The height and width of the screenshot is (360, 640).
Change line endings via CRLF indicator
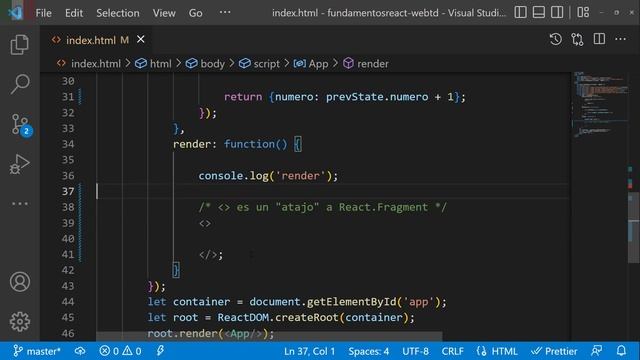[452, 351]
